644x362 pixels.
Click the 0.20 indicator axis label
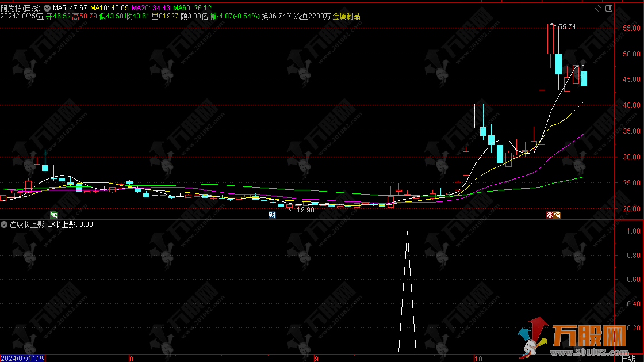click(633, 328)
